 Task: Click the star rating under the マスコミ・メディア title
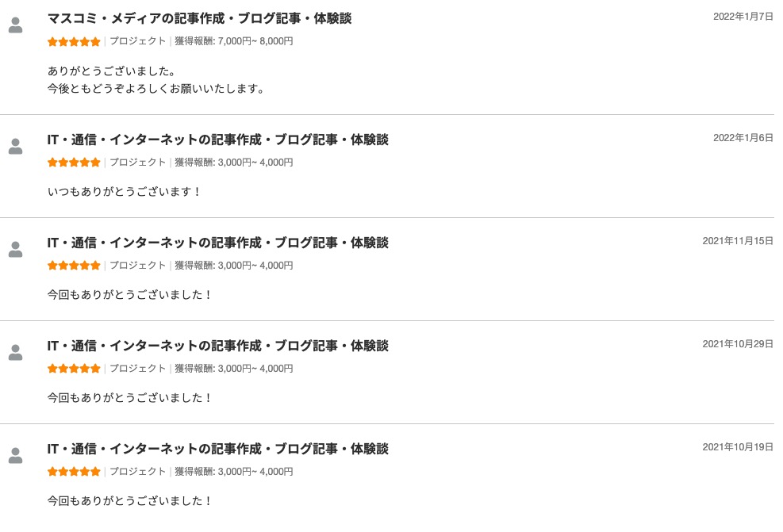[74, 41]
